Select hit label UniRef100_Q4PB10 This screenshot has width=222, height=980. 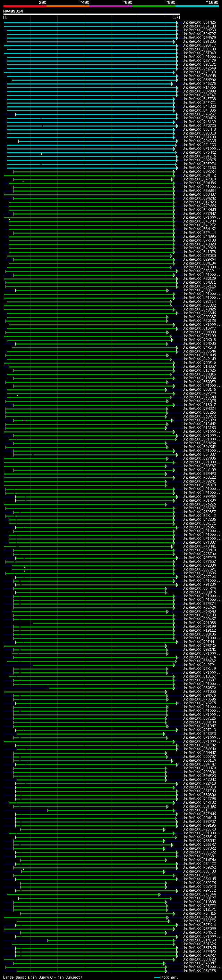pos(199,179)
